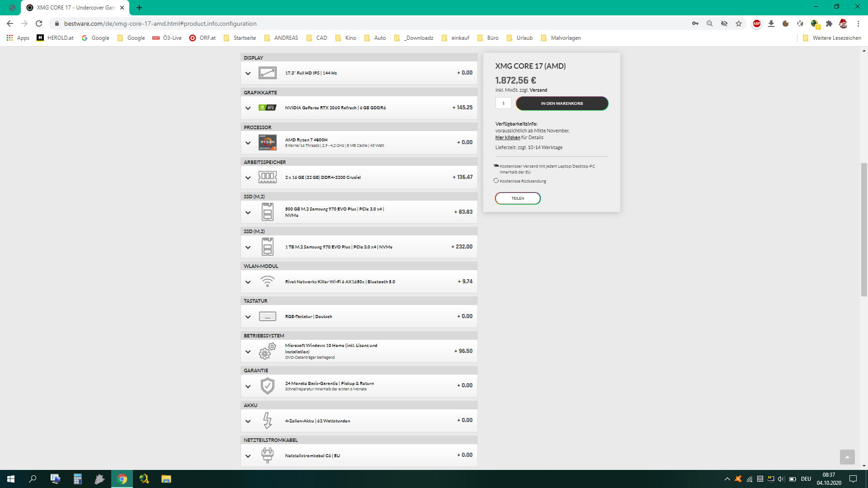
Task: Expand the 1 TB SSD options chevron
Action: 248,247
